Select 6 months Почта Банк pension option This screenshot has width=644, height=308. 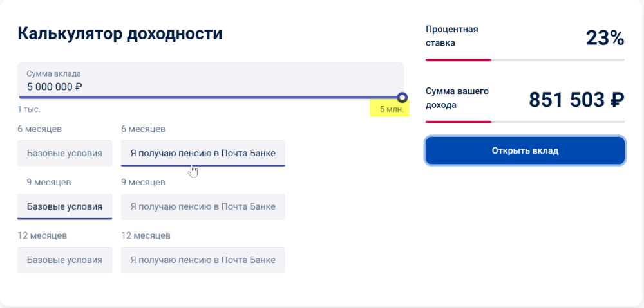pos(203,154)
